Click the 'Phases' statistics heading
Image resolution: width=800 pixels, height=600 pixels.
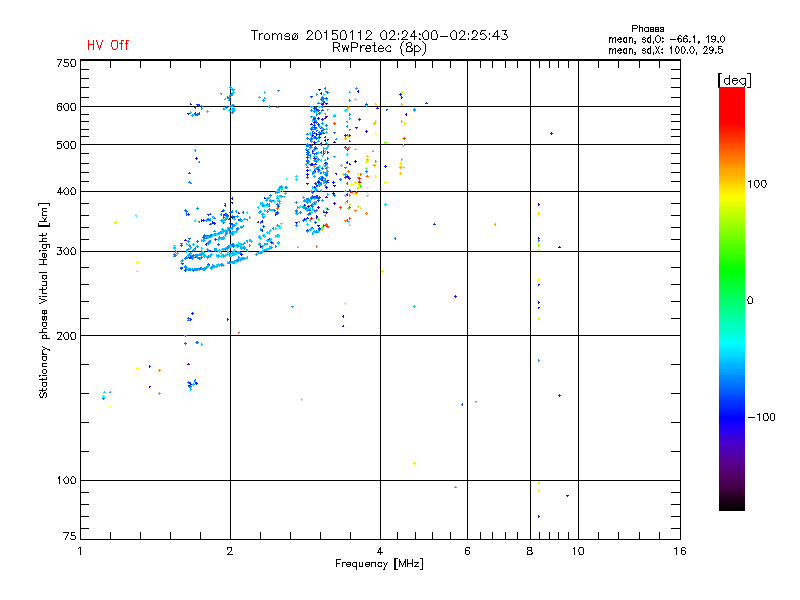(647, 29)
